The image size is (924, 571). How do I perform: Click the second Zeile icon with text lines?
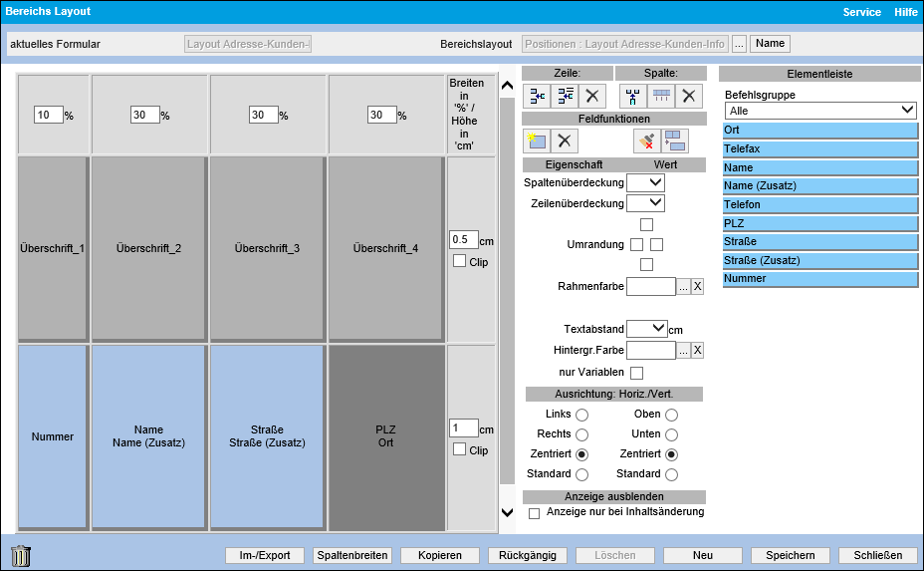pyautogui.click(x=565, y=96)
